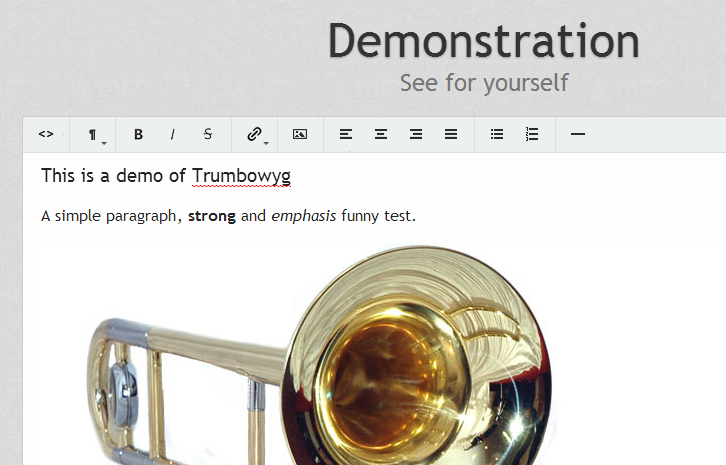726x465 pixels.
Task: Click the misspelled word Trumbowyg
Action: [241, 177]
